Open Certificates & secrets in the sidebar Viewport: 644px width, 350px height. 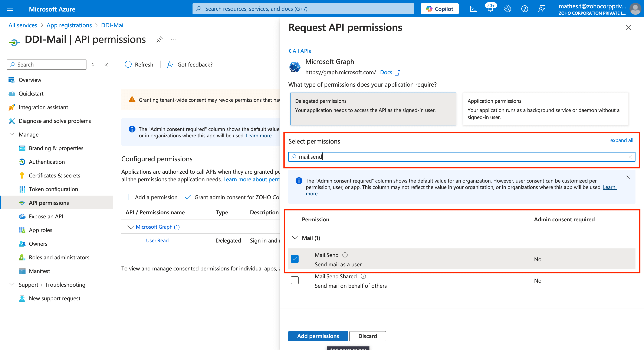pos(55,176)
